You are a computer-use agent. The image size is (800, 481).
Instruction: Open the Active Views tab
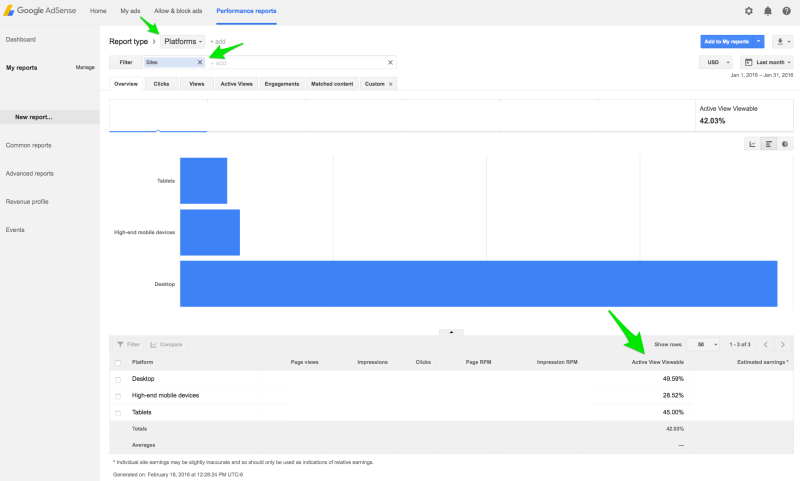tap(236, 84)
